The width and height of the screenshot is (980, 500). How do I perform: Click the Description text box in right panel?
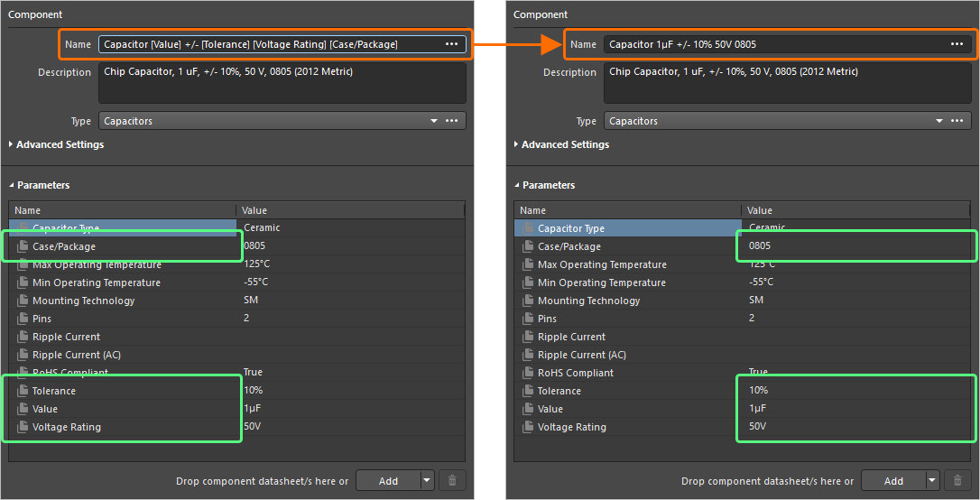tap(788, 82)
